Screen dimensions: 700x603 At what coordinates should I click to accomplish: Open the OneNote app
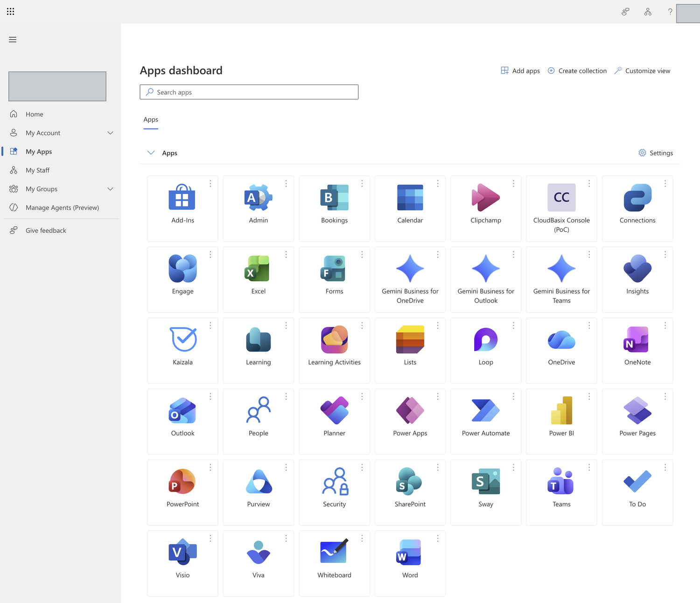pyautogui.click(x=637, y=350)
